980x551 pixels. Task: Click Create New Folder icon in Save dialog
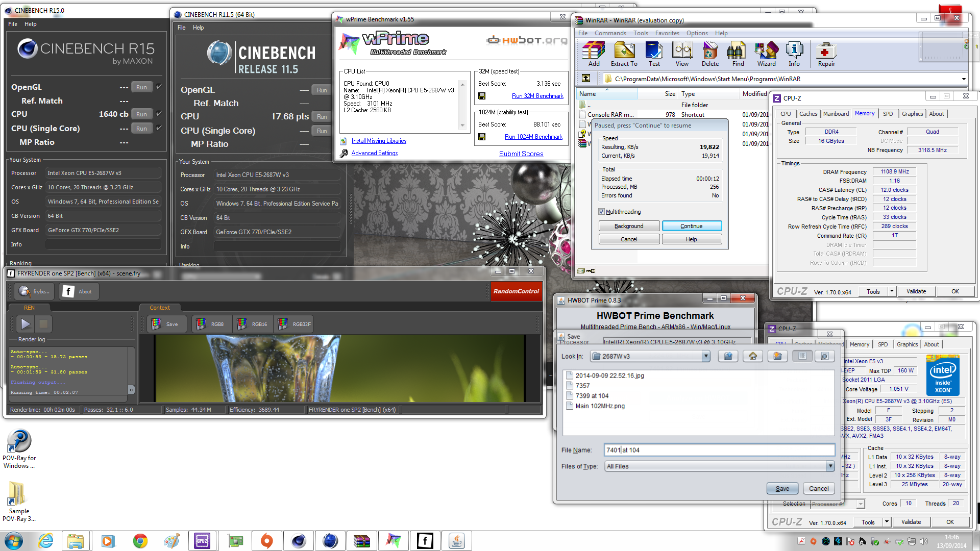coord(777,356)
